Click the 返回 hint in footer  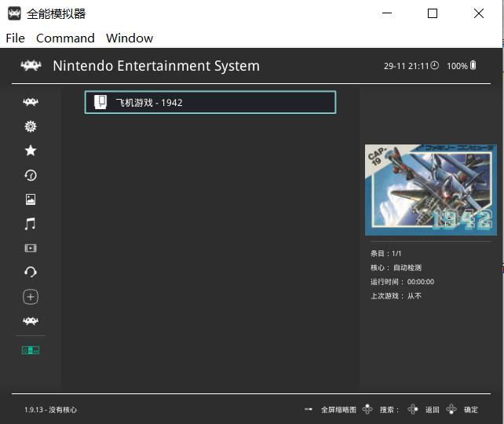(433, 410)
